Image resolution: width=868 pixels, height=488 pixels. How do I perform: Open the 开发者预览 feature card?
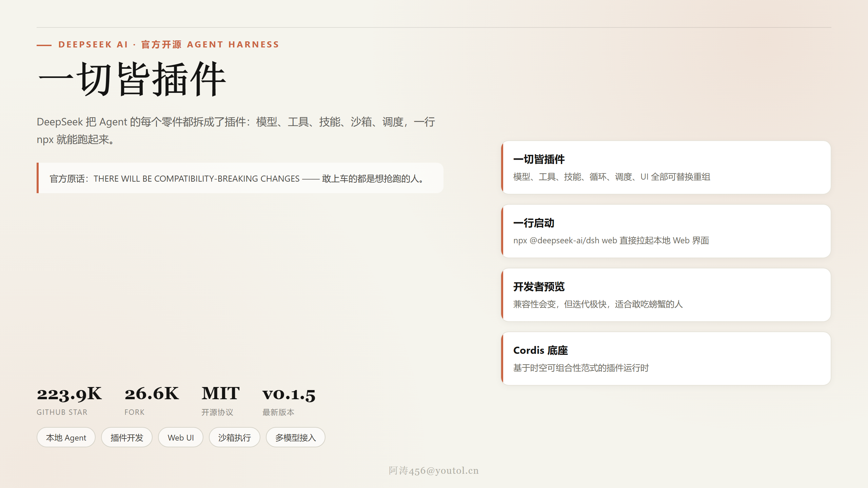coord(666,295)
